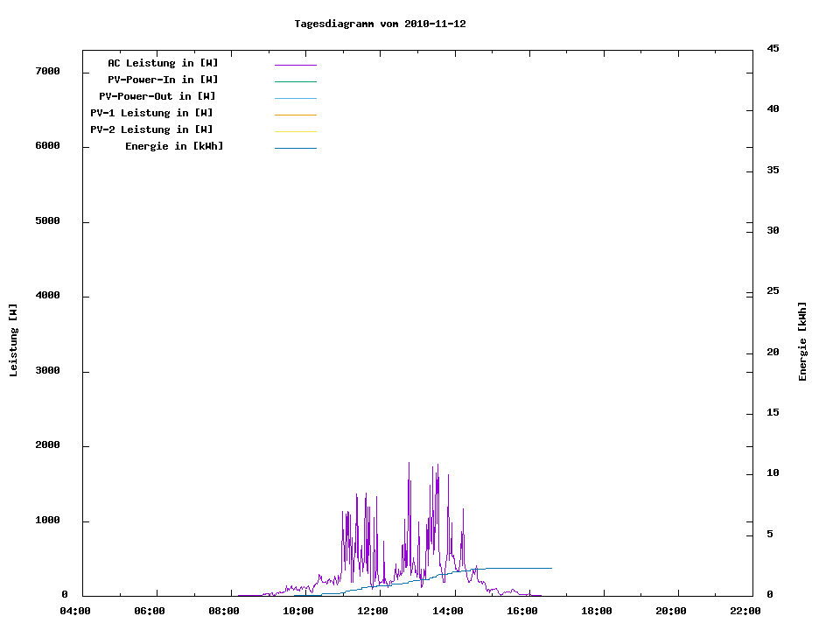Viewport: 840px width, 630px height.
Task: Select the 'Energie in [kWh]' legend label
Action: coord(174,146)
